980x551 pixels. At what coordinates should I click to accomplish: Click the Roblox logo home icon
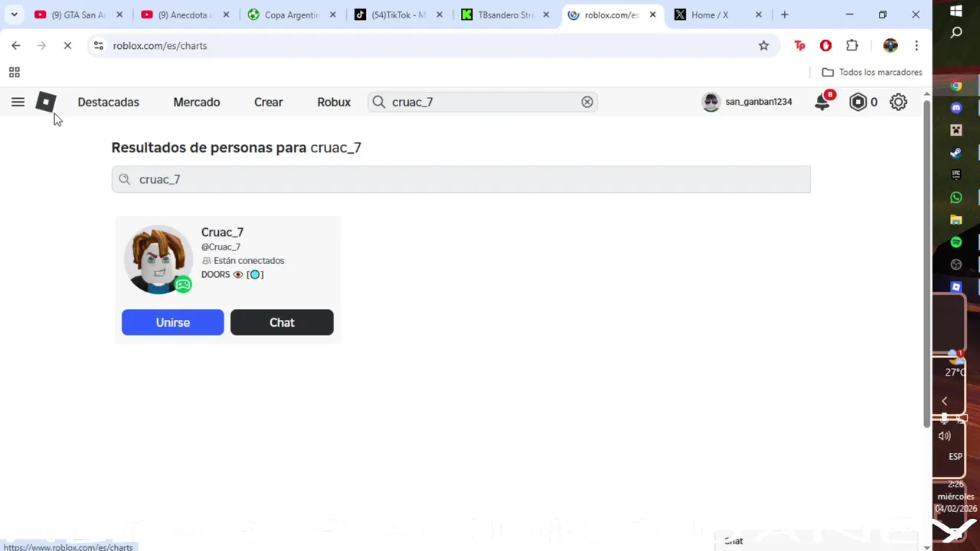(x=46, y=102)
